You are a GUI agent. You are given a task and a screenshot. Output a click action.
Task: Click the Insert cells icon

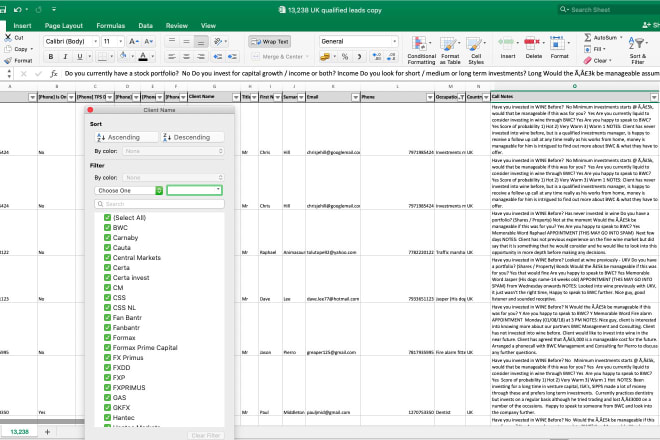click(506, 43)
